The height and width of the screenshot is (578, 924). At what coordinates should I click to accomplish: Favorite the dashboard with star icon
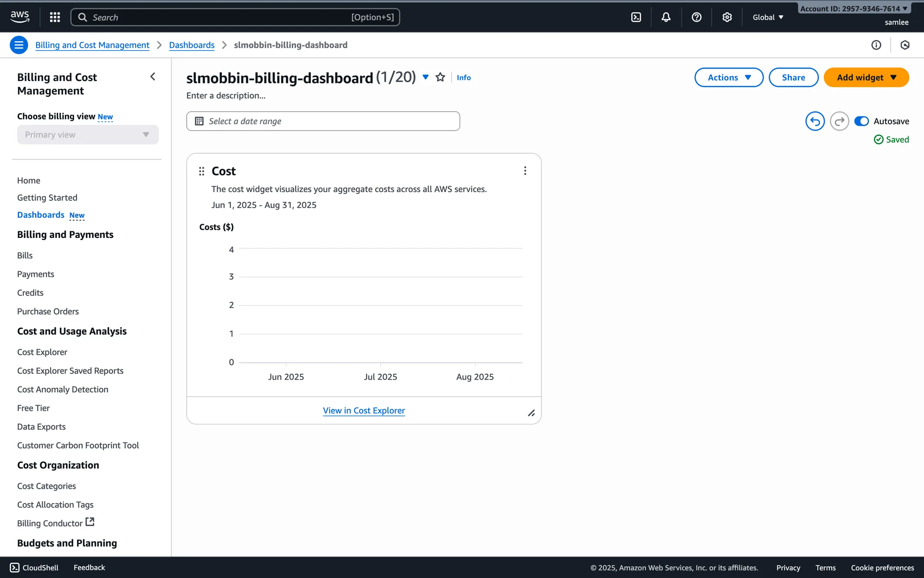[440, 78]
